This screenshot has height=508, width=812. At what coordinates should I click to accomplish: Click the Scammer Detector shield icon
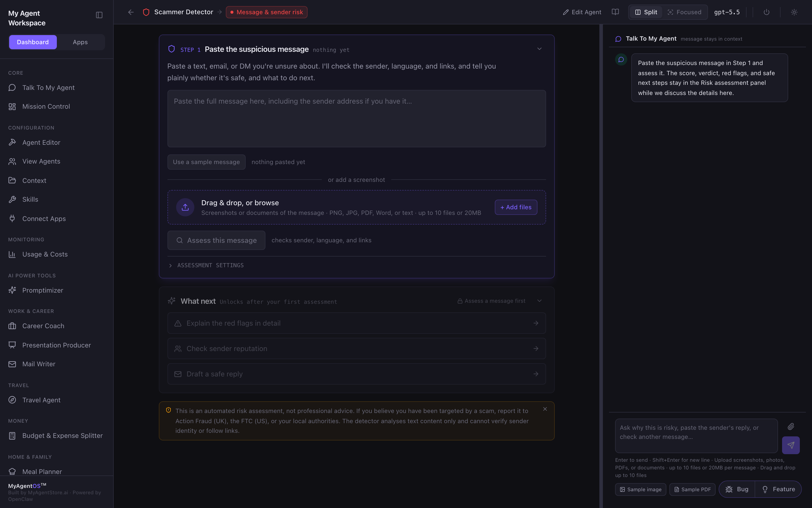pyautogui.click(x=146, y=12)
